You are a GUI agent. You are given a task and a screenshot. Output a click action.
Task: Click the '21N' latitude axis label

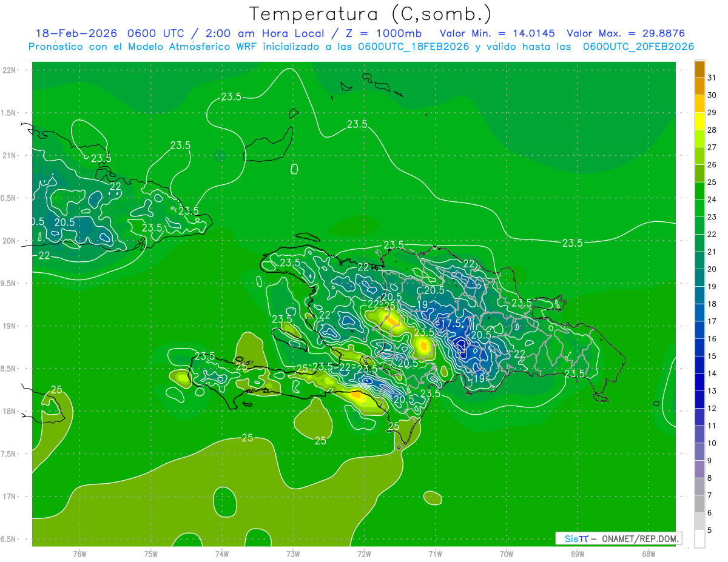(x=8, y=155)
